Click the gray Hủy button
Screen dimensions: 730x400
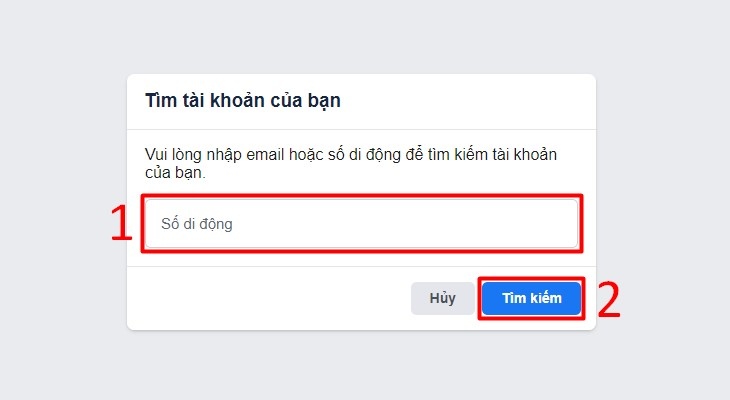442,298
